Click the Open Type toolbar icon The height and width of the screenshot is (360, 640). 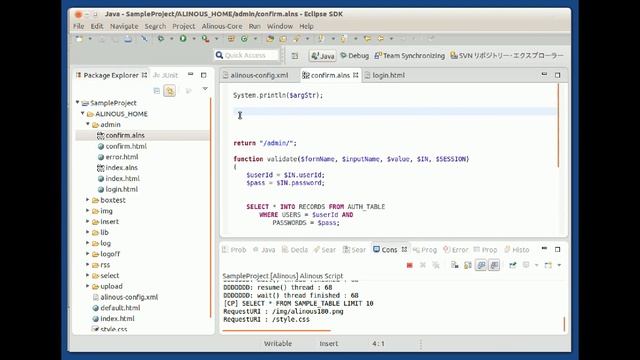270,39
